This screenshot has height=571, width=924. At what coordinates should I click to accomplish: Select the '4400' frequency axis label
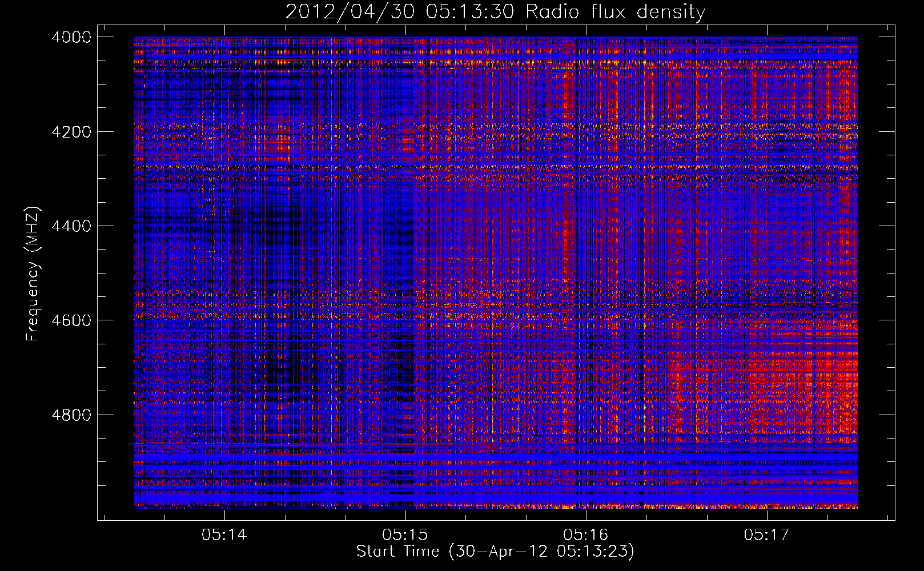point(71,226)
